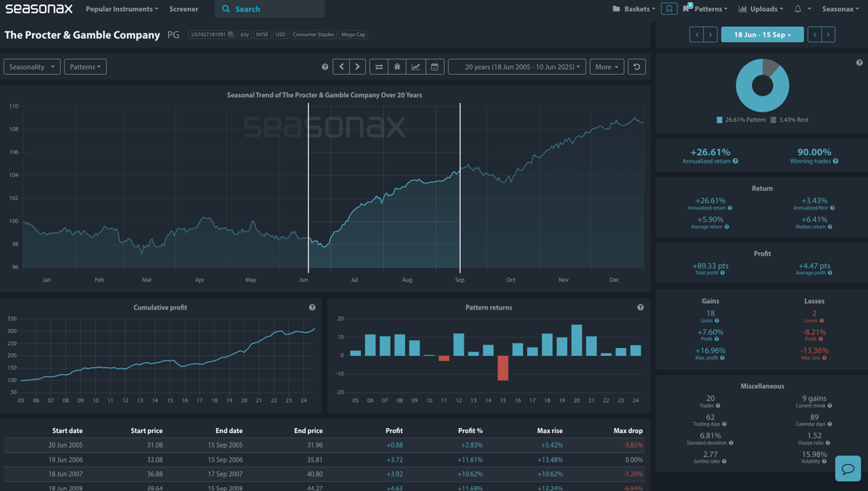The width and height of the screenshot is (868, 491).
Task: Click help icon next to Average return
Action: (x=727, y=227)
